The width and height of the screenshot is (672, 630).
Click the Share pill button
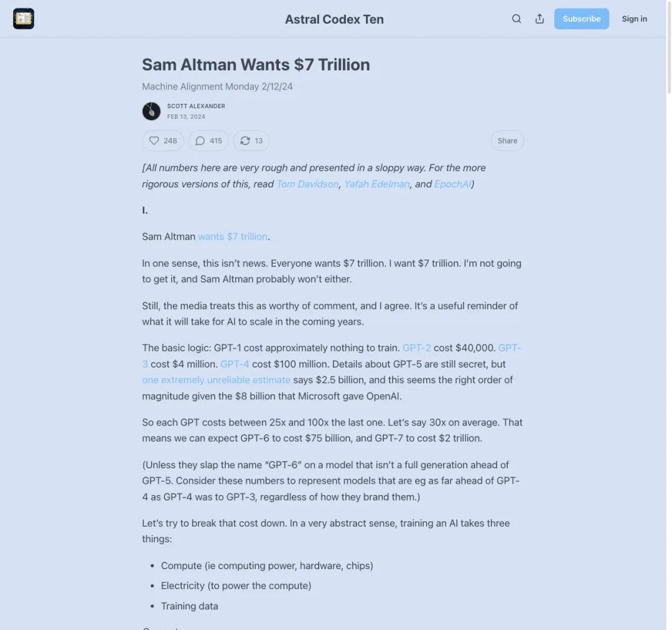click(508, 141)
